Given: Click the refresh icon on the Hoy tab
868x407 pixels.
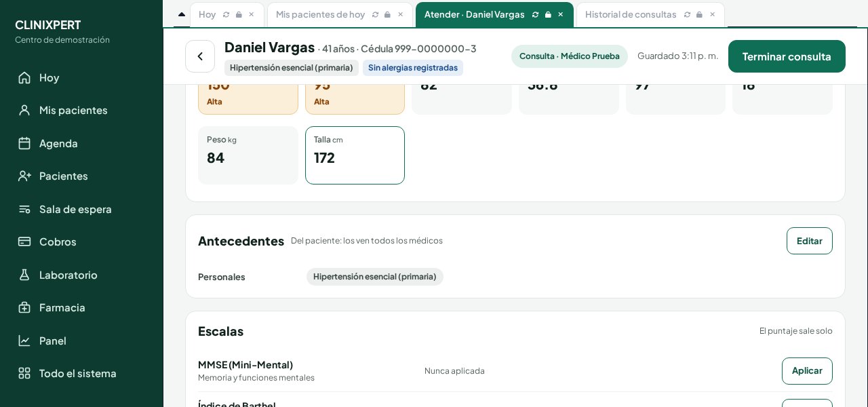Looking at the screenshot, I should point(226,14).
